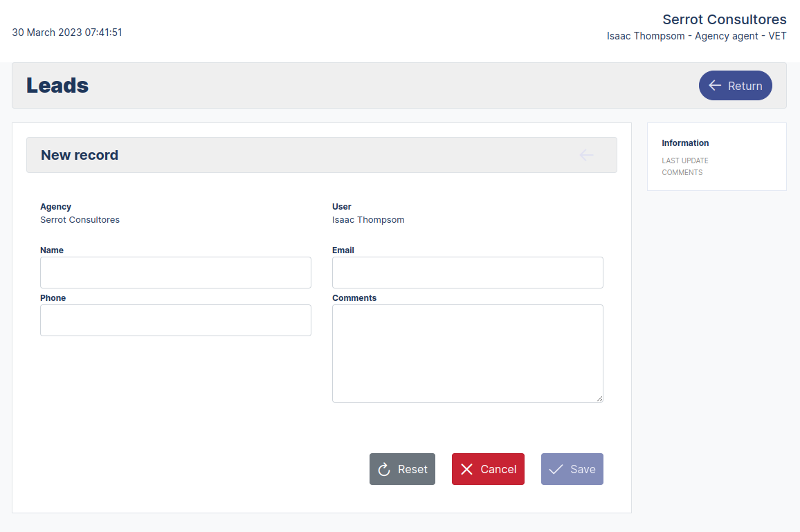The height and width of the screenshot is (532, 800).
Task: Cancel creating the new record
Action: (x=488, y=469)
